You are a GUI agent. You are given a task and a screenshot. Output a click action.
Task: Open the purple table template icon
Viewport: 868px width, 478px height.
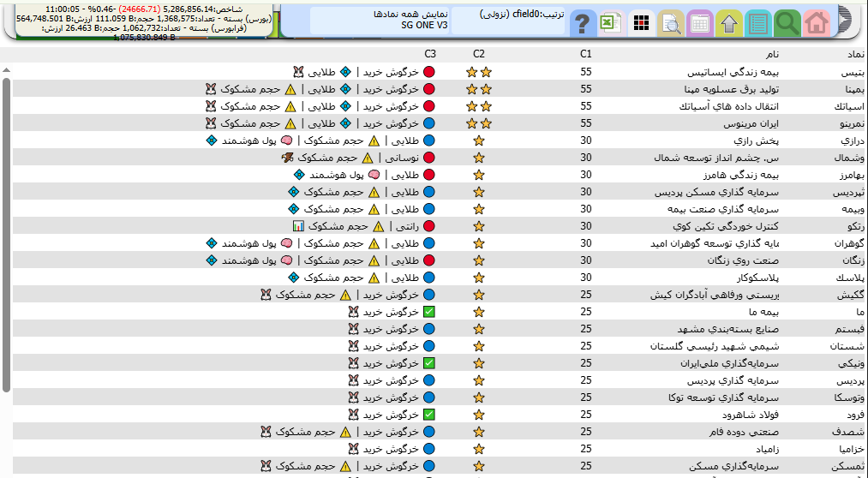coord(700,24)
